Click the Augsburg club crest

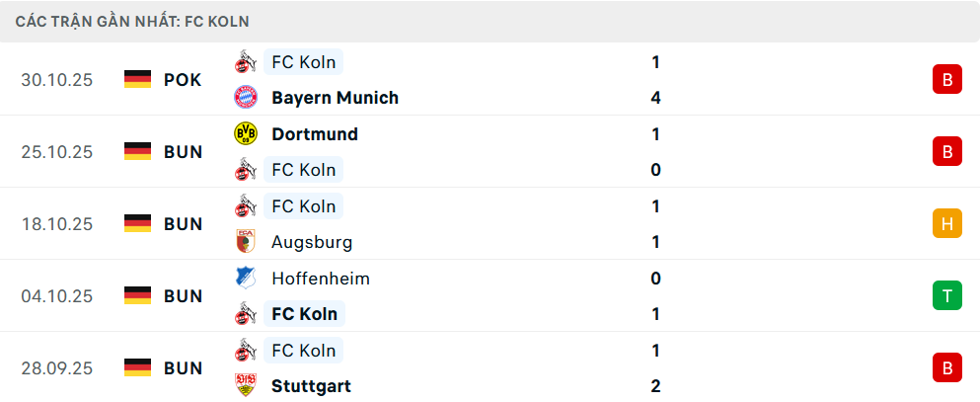(x=245, y=242)
